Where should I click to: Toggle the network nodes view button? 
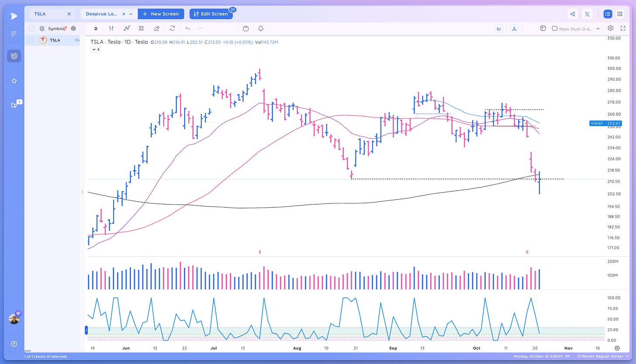514,28
